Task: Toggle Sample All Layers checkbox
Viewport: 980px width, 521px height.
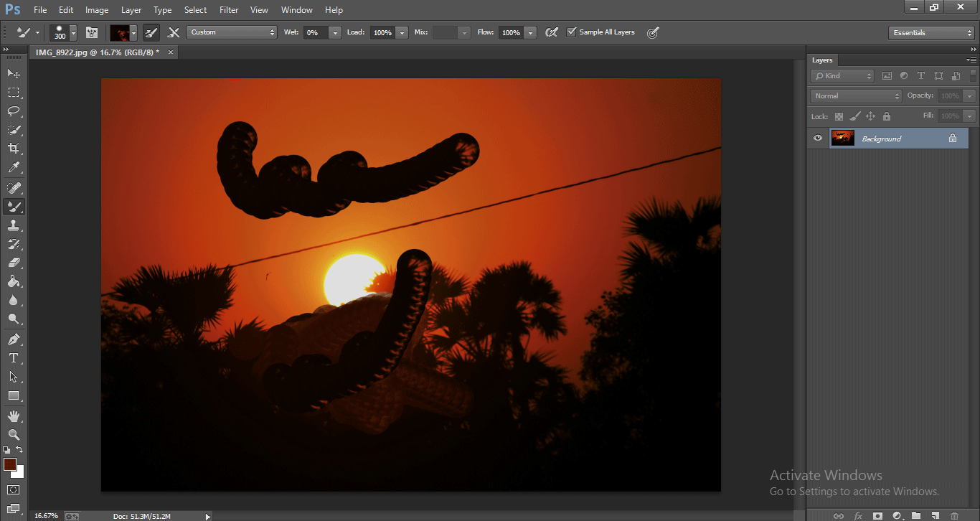Action: click(572, 32)
